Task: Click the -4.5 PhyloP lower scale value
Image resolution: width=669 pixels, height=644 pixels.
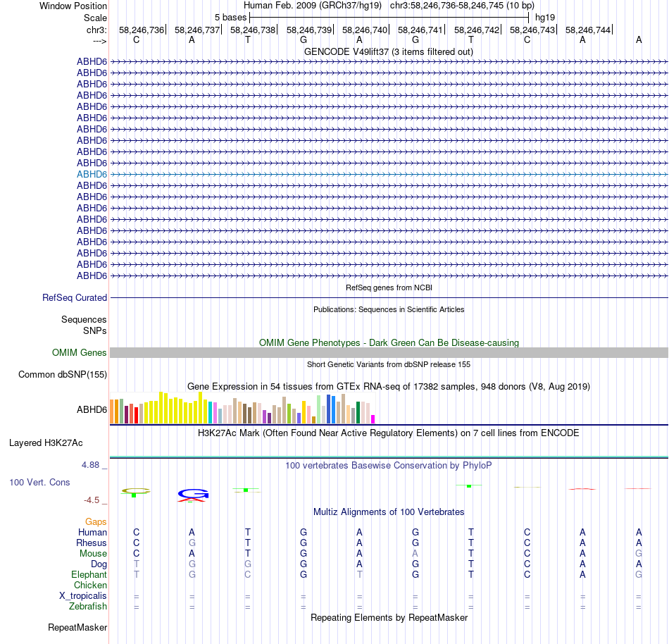Action: coord(92,500)
